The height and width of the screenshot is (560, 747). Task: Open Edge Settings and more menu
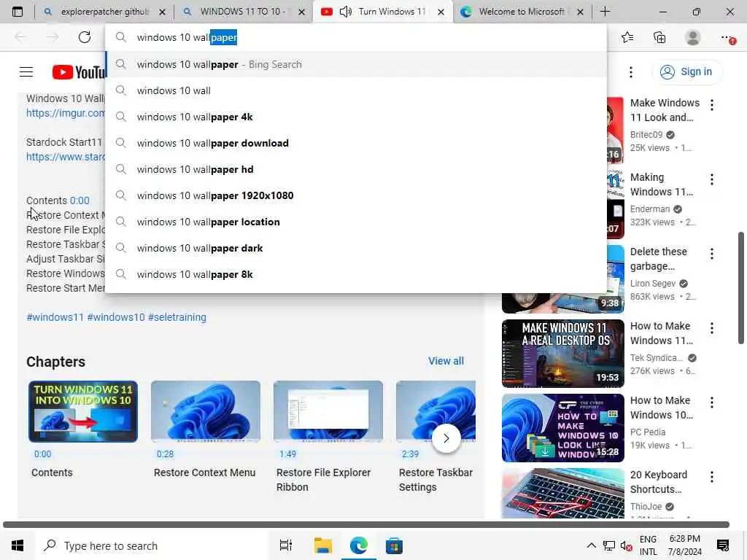pyautogui.click(x=727, y=38)
